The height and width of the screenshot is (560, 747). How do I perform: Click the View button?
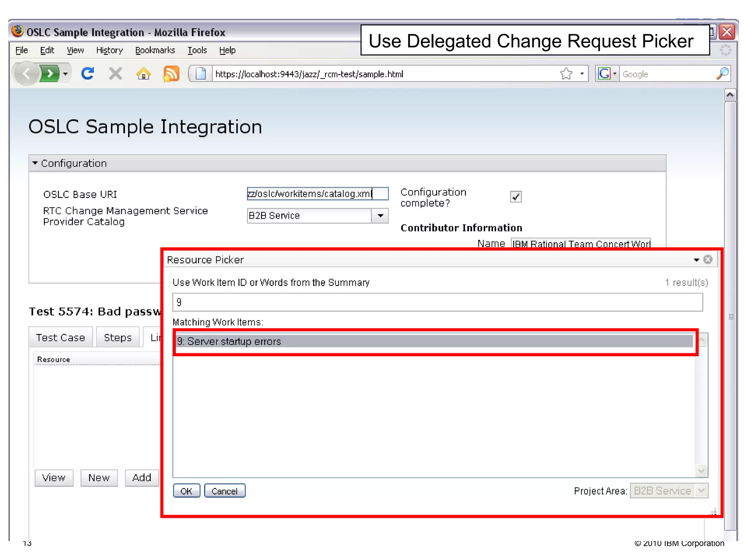[54, 478]
